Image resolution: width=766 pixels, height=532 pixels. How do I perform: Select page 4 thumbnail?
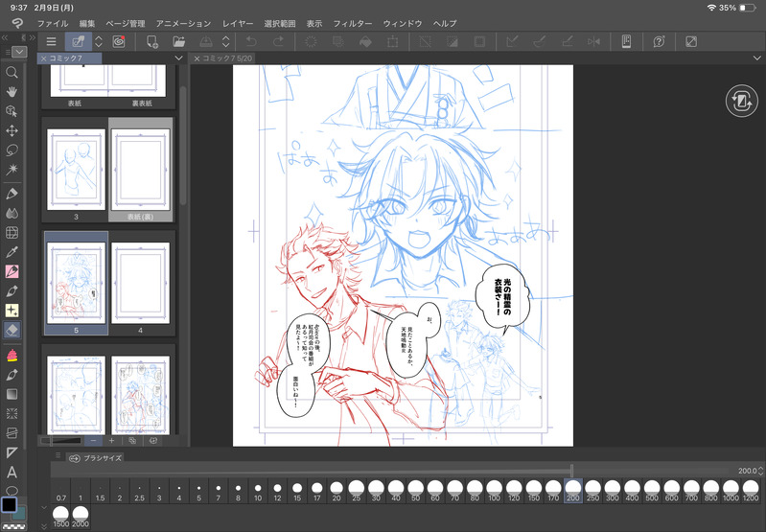(x=140, y=283)
